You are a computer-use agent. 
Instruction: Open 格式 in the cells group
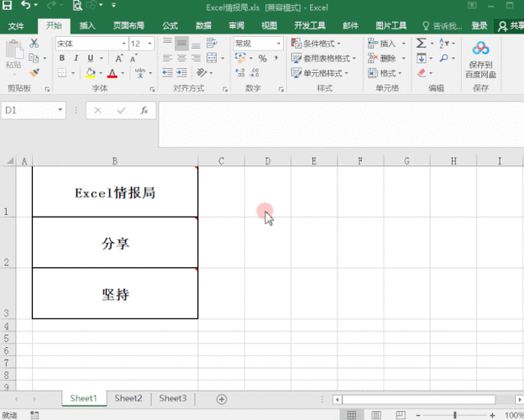[385, 73]
